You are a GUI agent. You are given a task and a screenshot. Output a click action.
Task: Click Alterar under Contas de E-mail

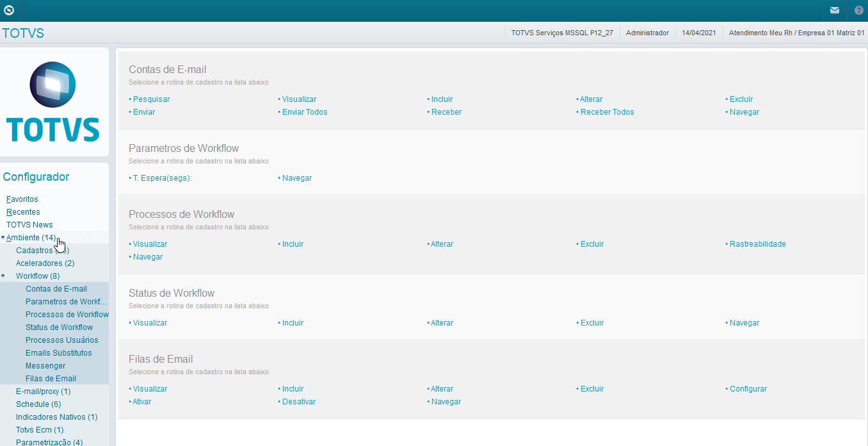pyautogui.click(x=591, y=99)
